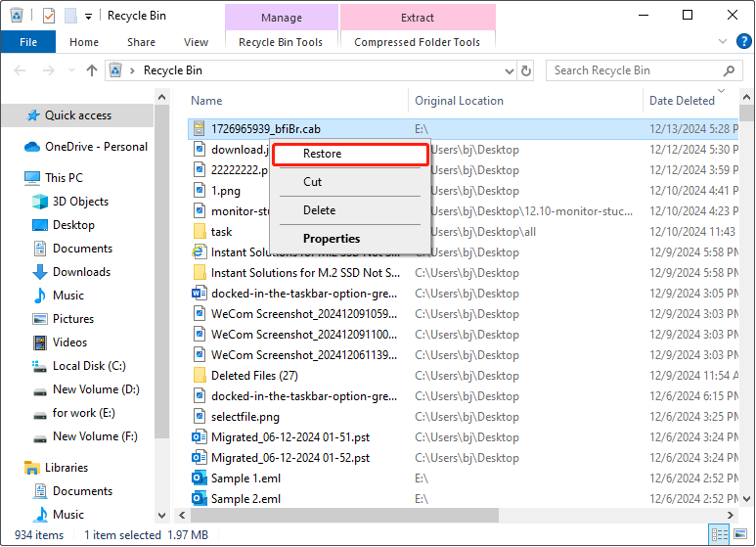The image size is (756, 547).
Task: Open Local Disk (C:) drive
Action: [89, 366]
